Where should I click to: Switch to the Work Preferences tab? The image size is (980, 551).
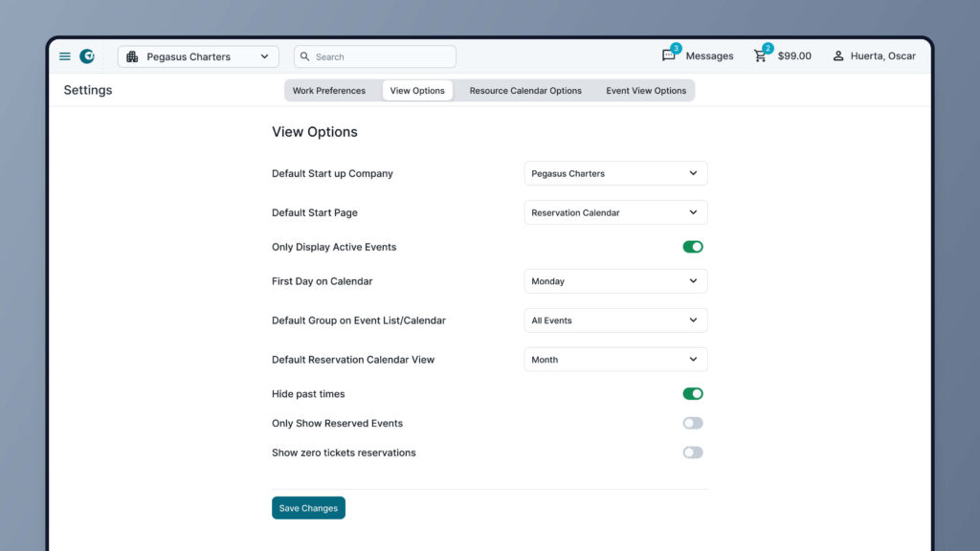tap(328, 91)
